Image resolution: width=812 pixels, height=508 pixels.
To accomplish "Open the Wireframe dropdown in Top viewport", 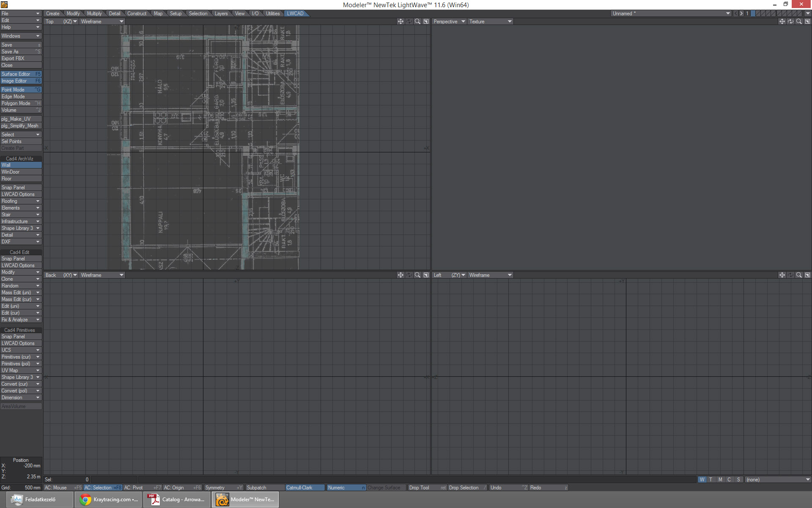I will tap(102, 22).
